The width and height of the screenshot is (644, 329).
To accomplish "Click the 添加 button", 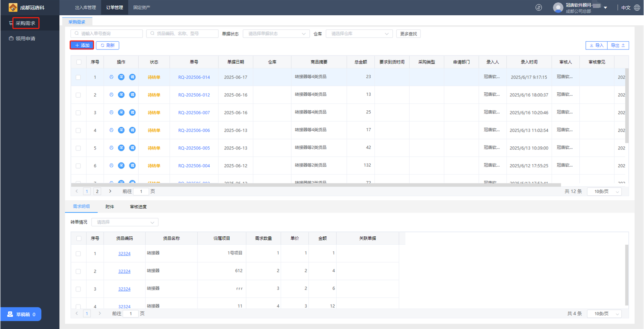I will click(82, 45).
